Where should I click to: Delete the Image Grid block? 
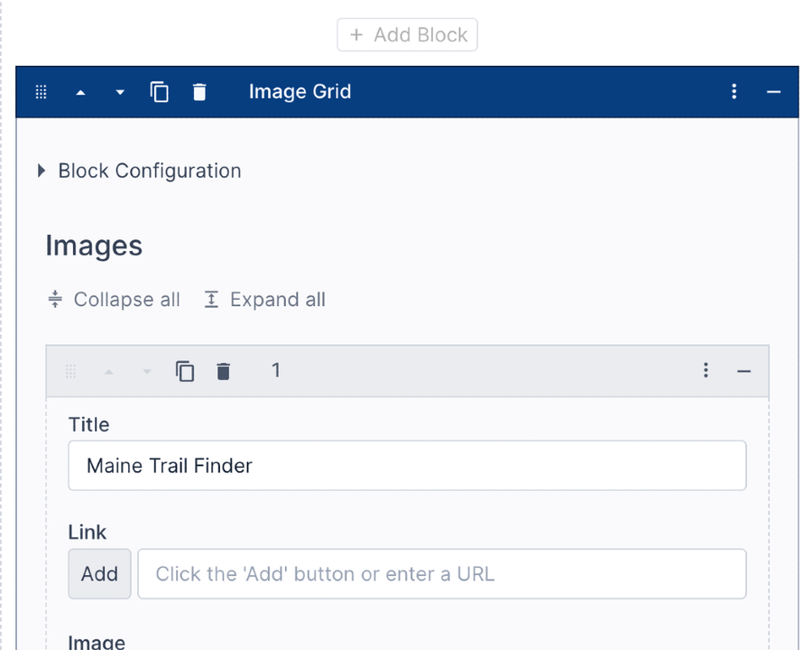[x=199, y=91]
